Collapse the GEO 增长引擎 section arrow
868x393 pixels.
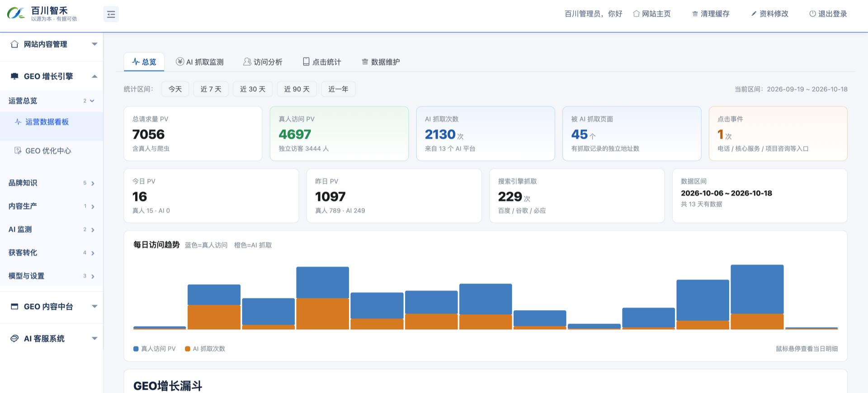pyautogui.click(x=94, y=76)
